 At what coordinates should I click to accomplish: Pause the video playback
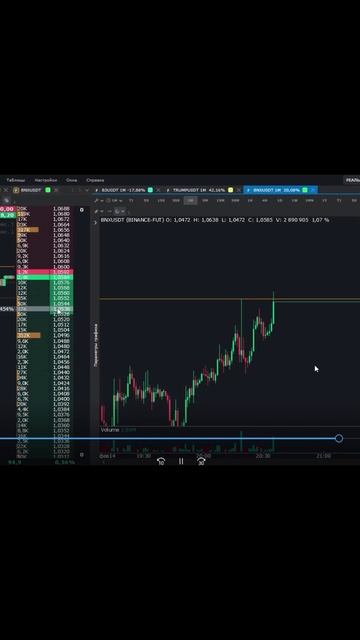click(x=181, y=462)
